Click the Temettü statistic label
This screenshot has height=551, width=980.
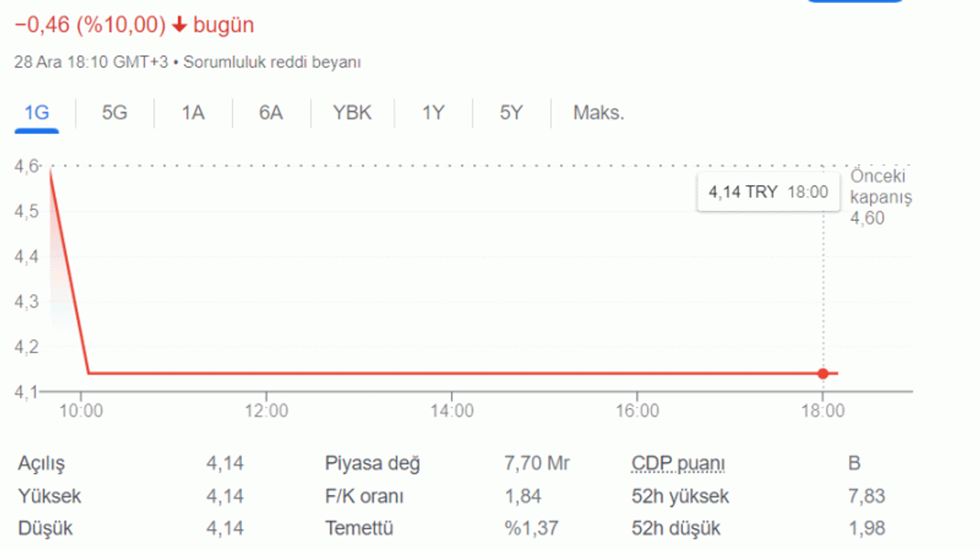[359, 528]
